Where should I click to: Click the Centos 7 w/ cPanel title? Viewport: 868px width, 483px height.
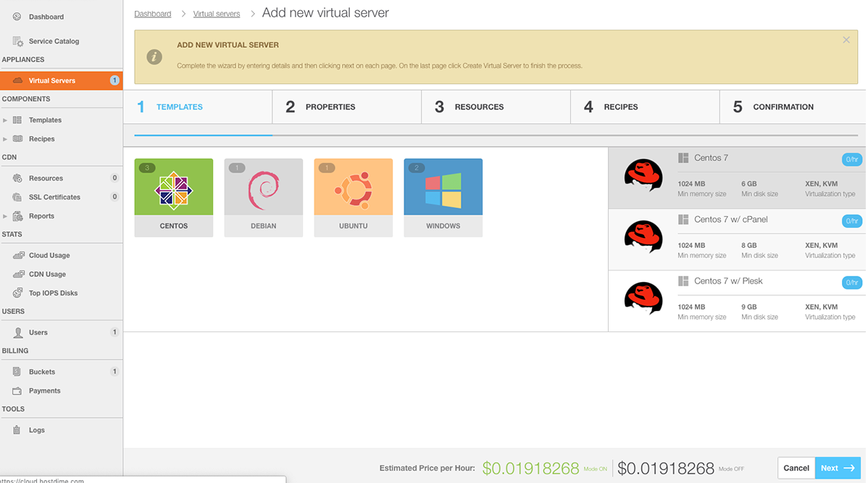point(731,219)
